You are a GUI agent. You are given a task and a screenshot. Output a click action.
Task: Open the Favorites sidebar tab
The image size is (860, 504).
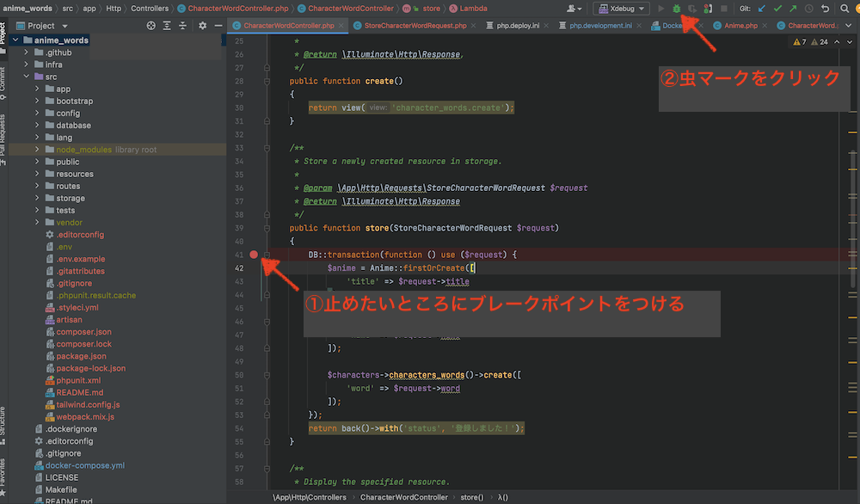click(3, 478)
